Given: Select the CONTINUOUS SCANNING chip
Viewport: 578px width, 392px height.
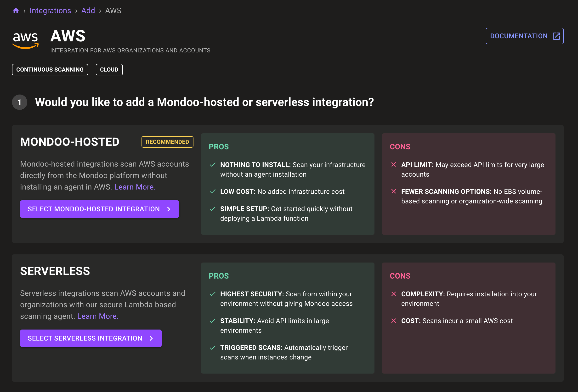Looking at the screenshot, I should 50,70.
